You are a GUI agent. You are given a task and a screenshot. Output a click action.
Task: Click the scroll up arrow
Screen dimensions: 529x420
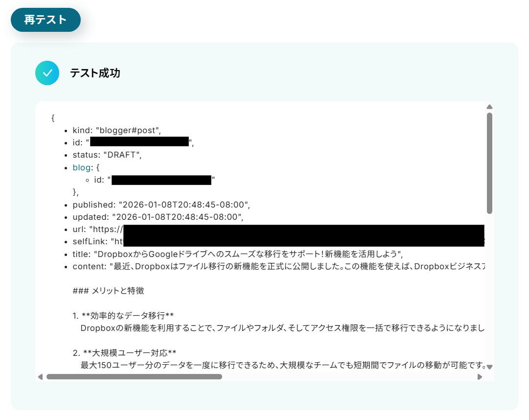point(489,107)
